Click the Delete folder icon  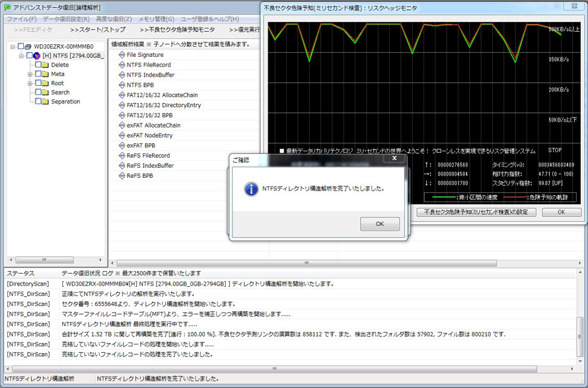(x=46, y=65)
